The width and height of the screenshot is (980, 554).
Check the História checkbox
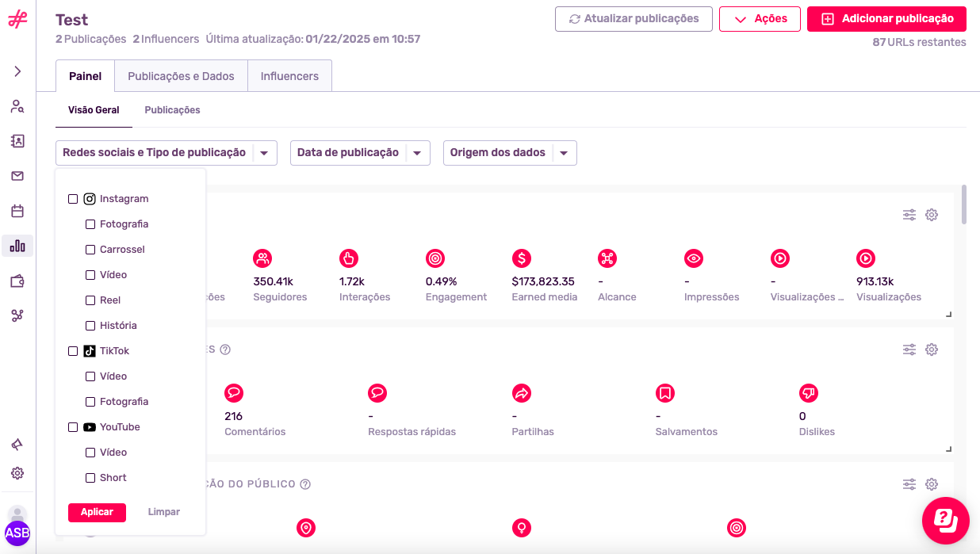pyautogui.click(x=90, y=326)
